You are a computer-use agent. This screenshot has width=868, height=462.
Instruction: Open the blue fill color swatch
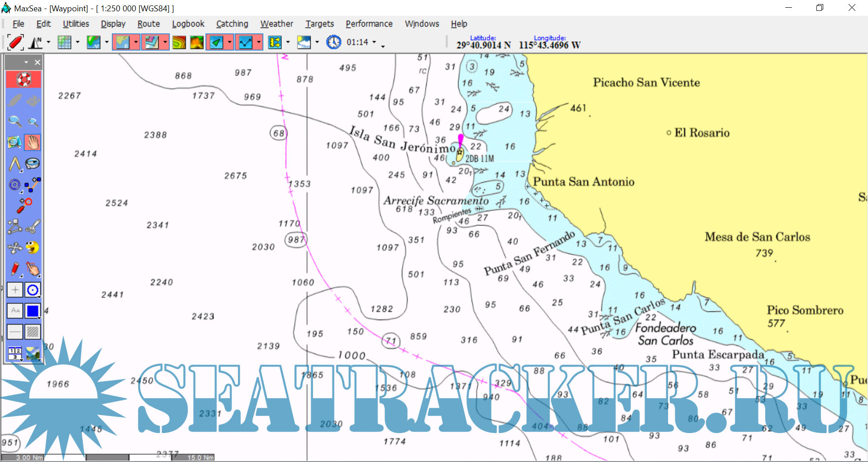(x=33, y=311)
